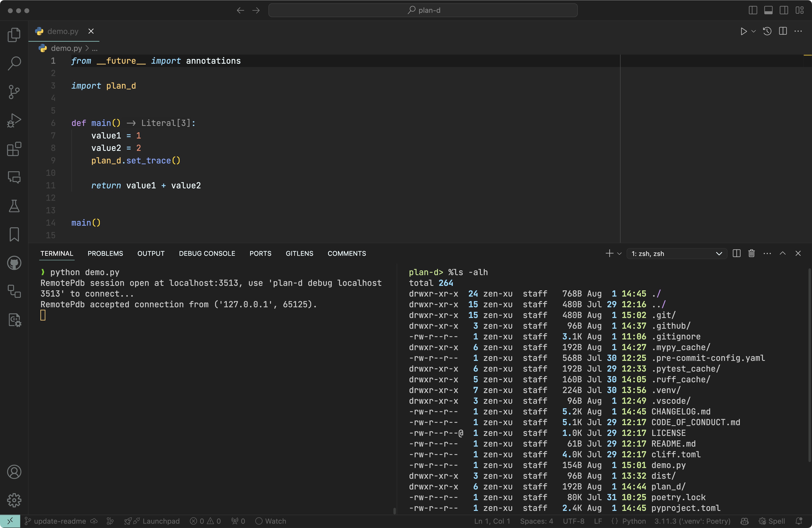Open the Extensions view
The width and height of the screenshot is (812, 528).
[x=14, y=149]
